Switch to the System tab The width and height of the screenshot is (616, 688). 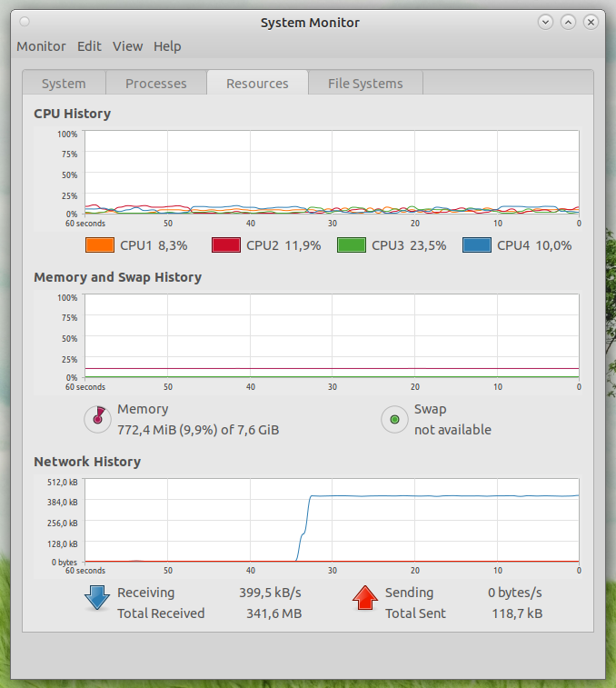65,83
